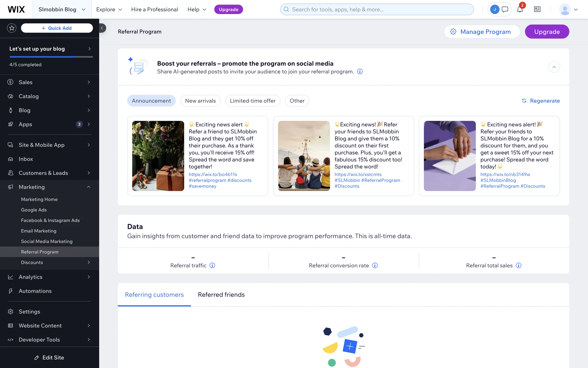
Task: Expand the Discounts submenu
Action: (89, 263)
